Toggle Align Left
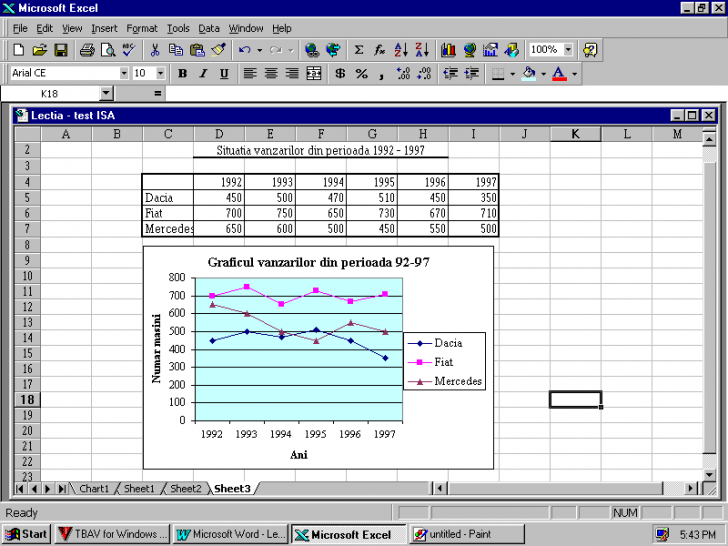This screenshot has width=728, height=546. coord(250,73)
